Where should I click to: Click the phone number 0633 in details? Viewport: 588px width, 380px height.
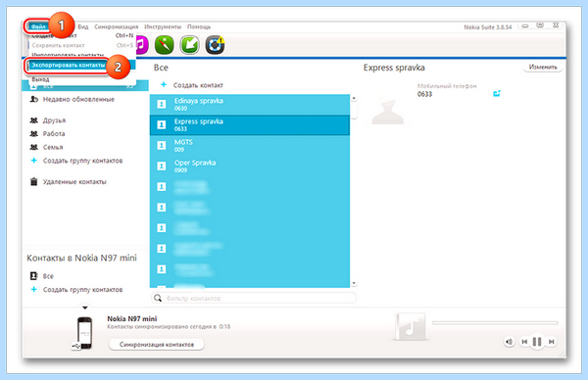coord(424,94)
